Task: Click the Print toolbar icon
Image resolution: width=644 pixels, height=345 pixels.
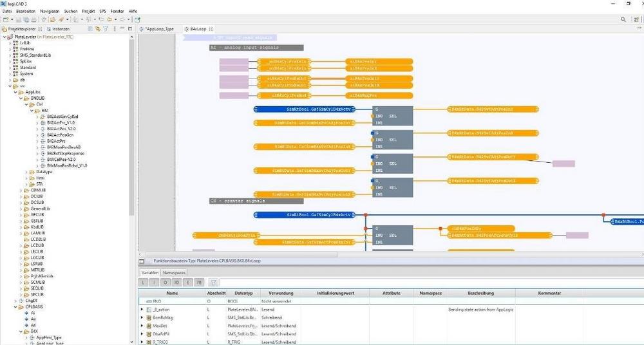Action: [x=33, y=19]
